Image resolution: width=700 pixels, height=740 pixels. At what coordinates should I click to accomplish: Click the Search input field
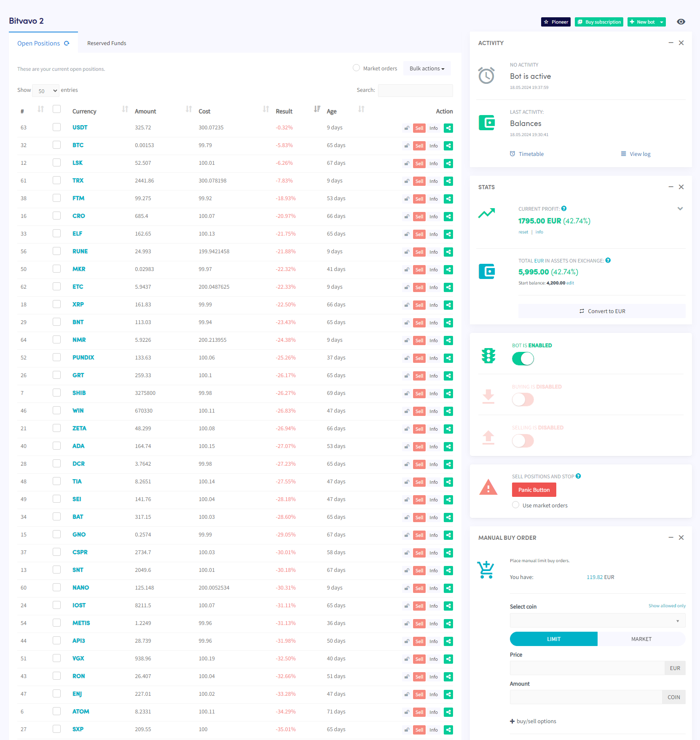click(416, 91)
